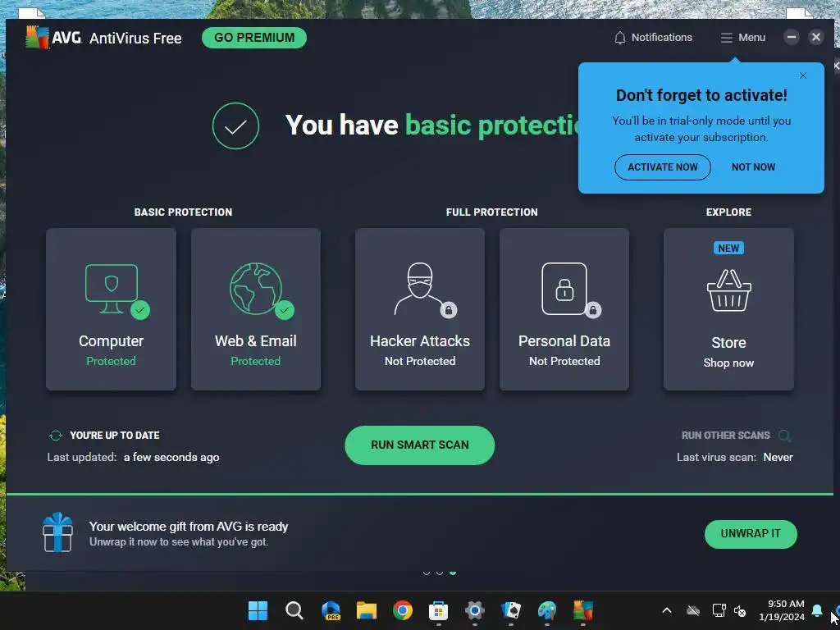
Task: Open taskbar Search
Action: [294, 610]
